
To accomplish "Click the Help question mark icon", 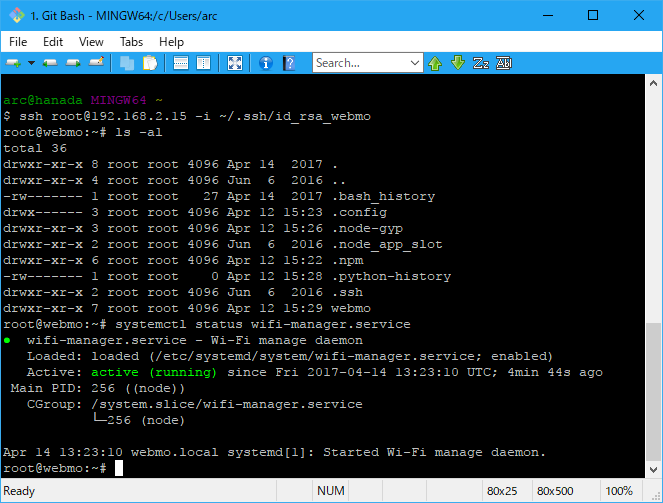I will (289, 63).
